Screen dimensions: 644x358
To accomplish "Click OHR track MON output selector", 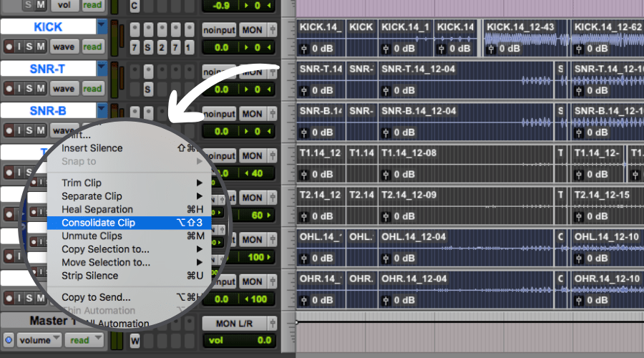I will (x=252, y=281).
